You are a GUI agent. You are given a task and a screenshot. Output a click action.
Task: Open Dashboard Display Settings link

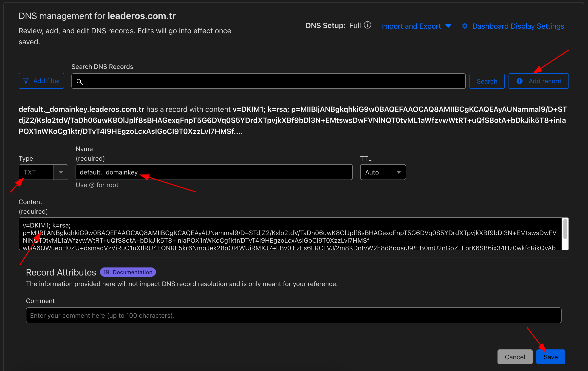pos(518,26)
